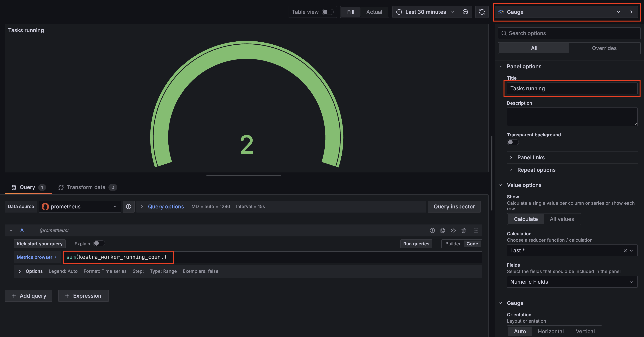644x337 pixels.
Task: Delete query A using the trash icon
Action: pyautogui.click(x=464, y=230)
